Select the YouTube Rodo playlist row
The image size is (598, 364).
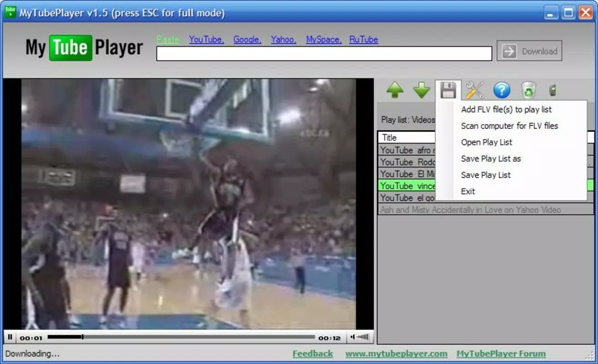(406, 162)
